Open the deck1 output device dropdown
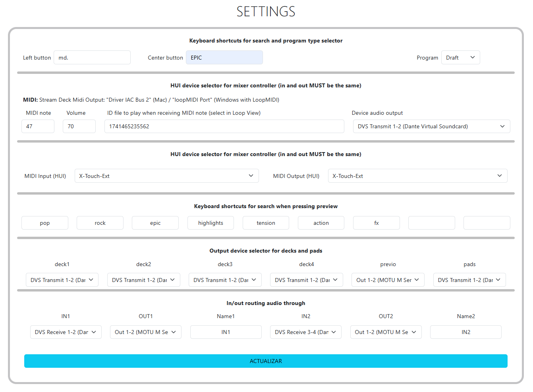533x392 pixels. click(x=62, y=280)
